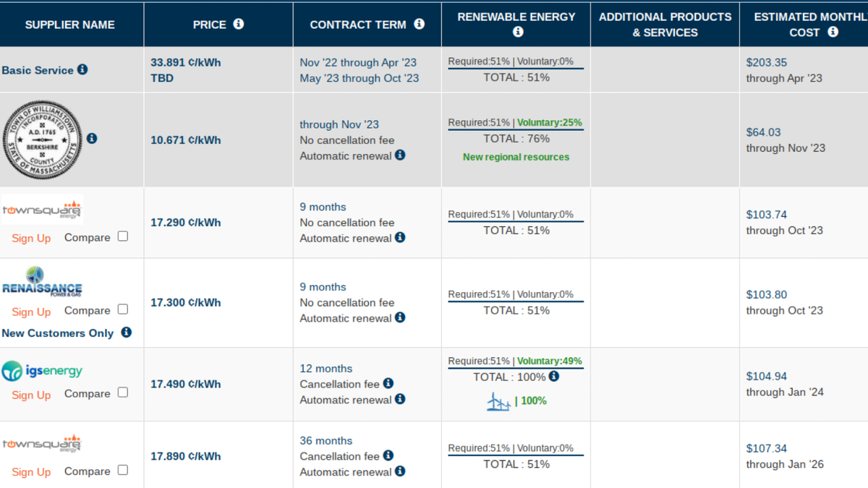Click info icon under RENEWABLE ENERGY header
The height and width of the screenshot is (488, 868).
point(517,33)
